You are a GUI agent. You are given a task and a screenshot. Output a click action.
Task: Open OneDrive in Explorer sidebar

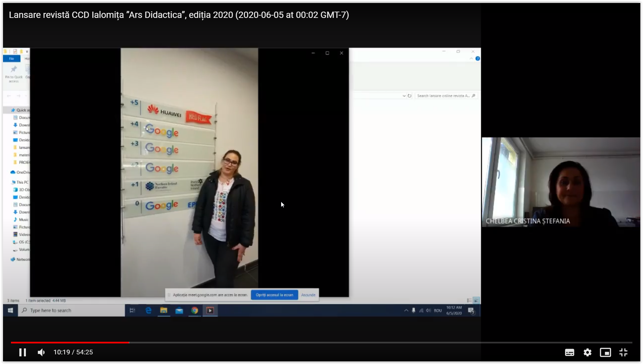pyautogui.click(x=20, y=172)
